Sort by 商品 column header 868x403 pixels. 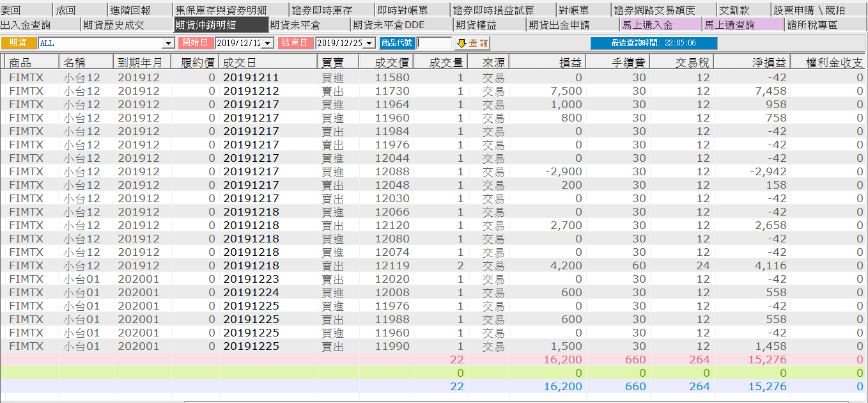click(x=33, y=62)
